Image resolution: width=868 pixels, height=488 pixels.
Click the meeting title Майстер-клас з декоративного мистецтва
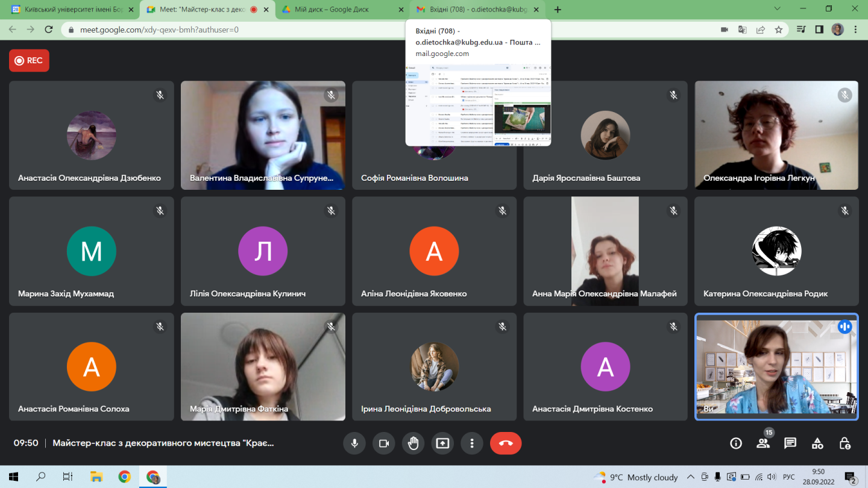[x=163, y=443]
